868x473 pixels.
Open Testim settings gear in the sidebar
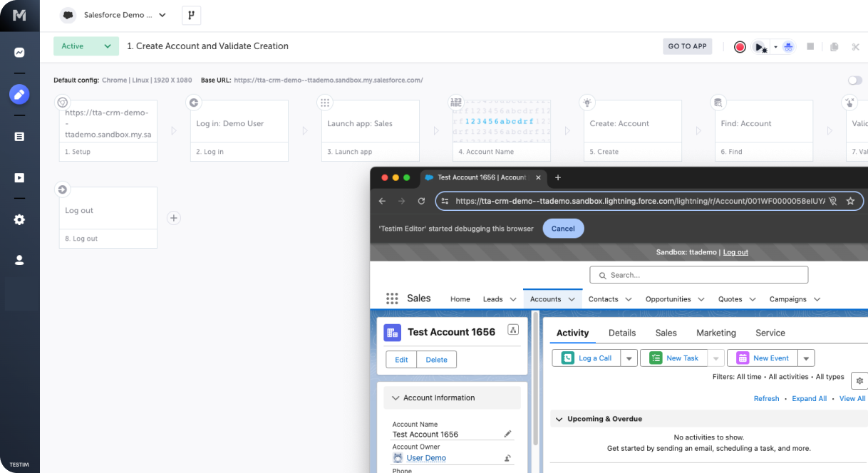pos(20,219)
